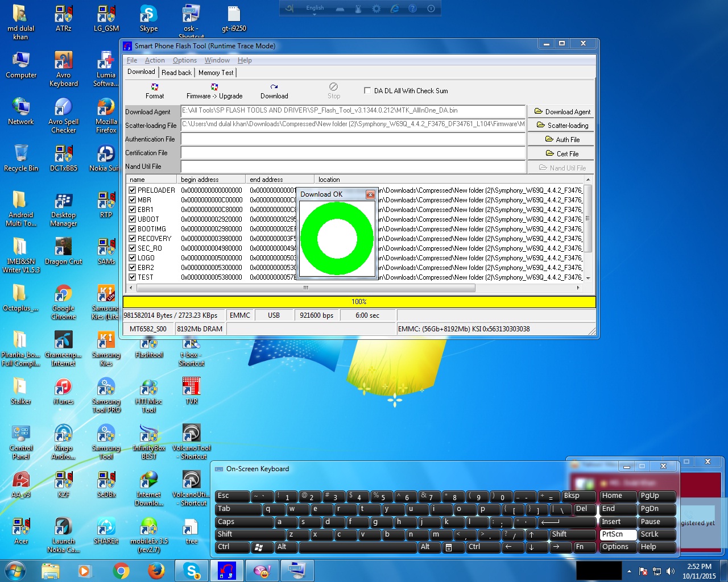Uncheck the EBR2 partition

[x=132, y=268]
